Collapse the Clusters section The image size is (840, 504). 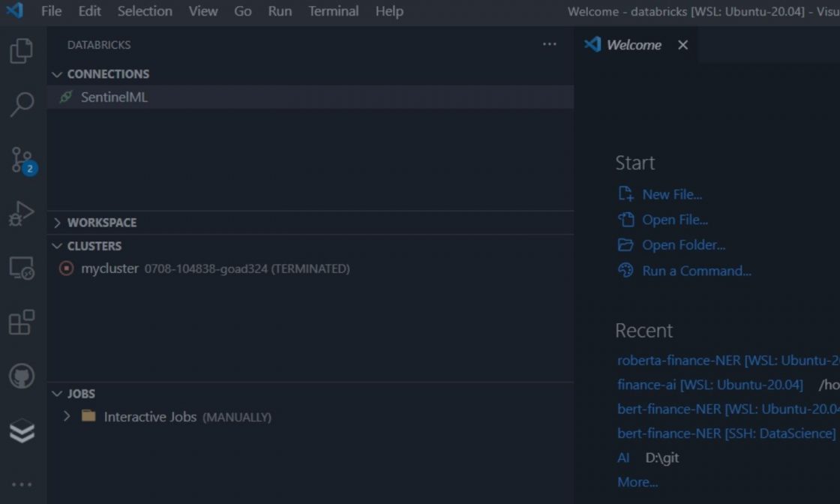point(57,246)
